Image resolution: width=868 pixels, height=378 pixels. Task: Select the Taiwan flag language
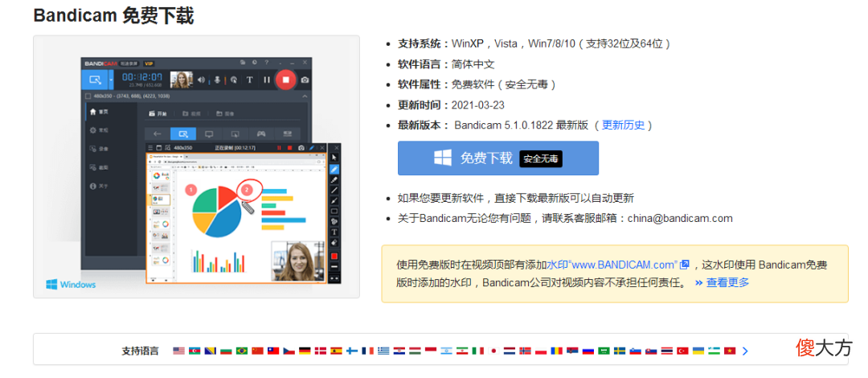(273, 351)
